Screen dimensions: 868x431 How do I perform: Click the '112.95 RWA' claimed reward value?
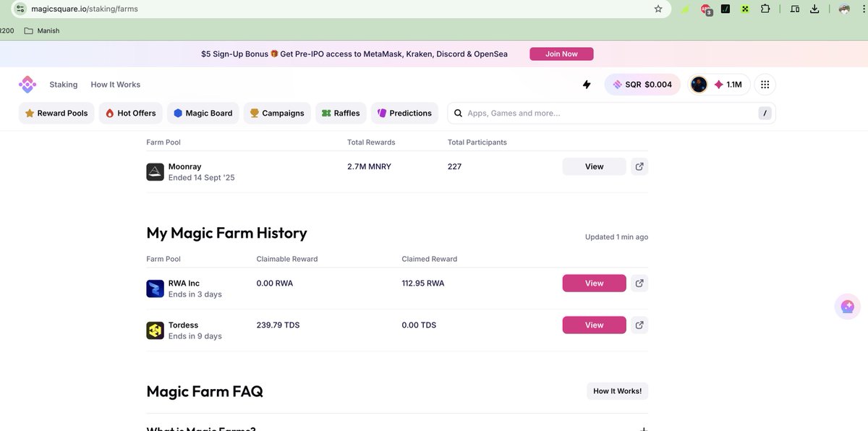tap(423, 283)
